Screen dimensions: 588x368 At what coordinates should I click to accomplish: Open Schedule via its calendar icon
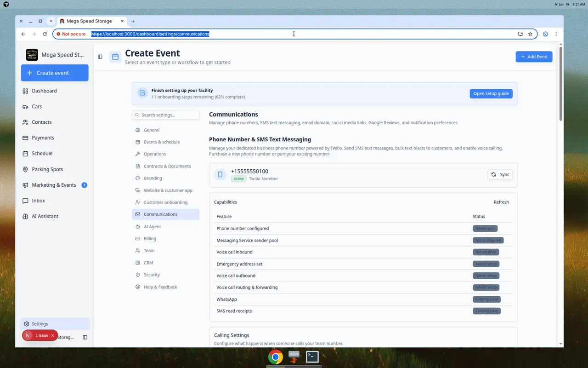pyautogui.click(x=25, y=154)
